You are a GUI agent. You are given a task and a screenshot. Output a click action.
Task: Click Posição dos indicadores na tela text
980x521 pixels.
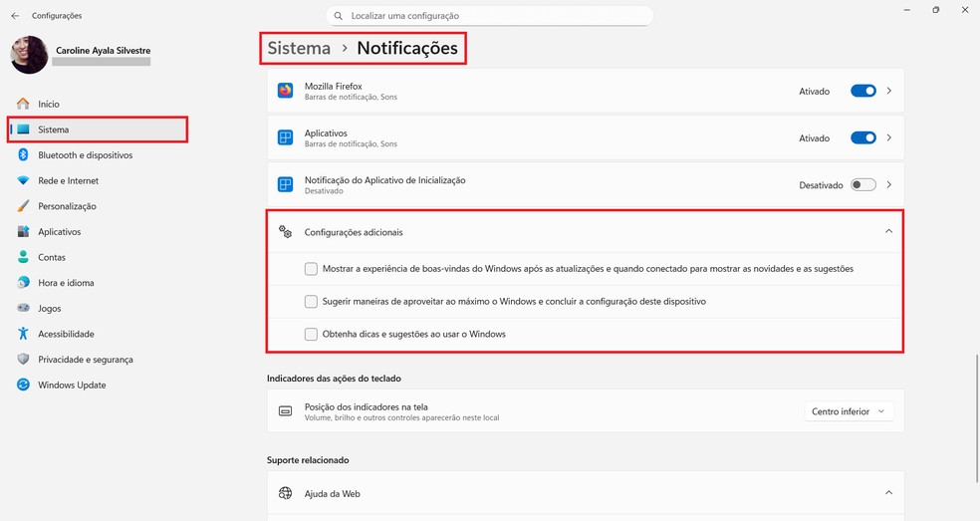click(367, 406)
